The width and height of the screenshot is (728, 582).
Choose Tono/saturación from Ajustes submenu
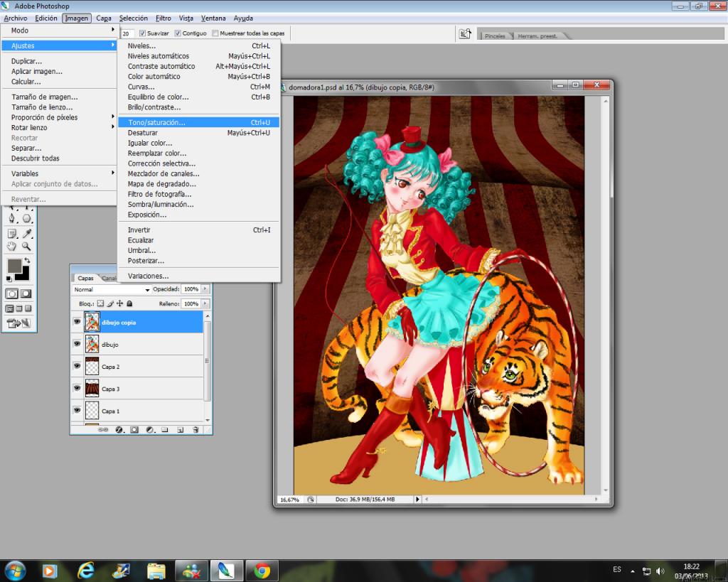click(x=199, y=122)
